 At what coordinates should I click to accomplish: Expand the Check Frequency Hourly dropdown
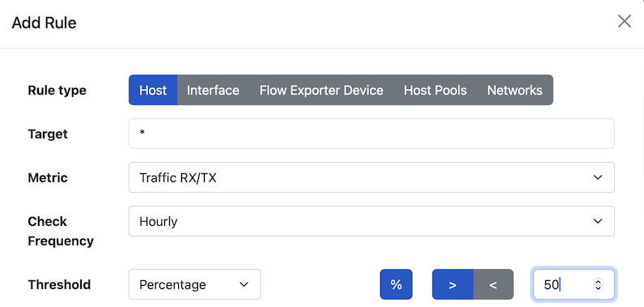click(371, 221)
